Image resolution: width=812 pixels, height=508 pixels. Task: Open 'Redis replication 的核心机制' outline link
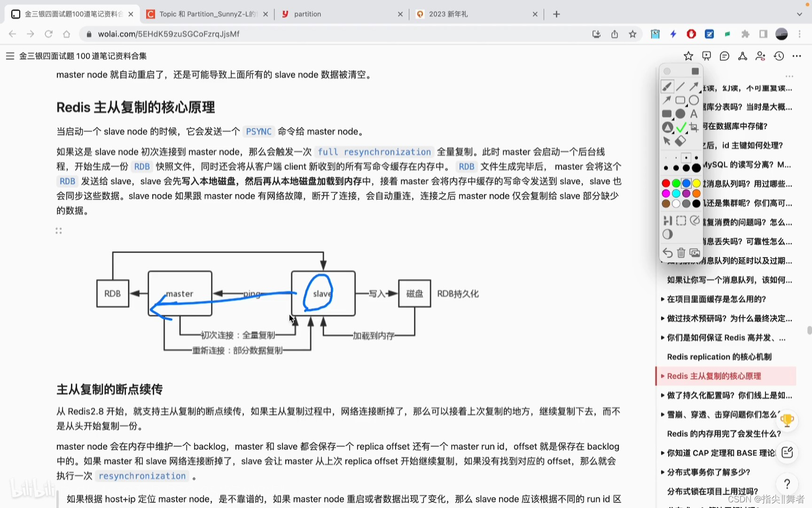[719, 357]
